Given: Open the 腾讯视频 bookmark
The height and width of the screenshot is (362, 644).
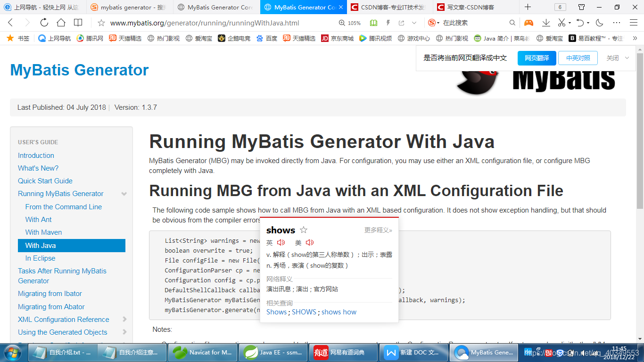Looking at the screenshot, I should [x=375, y=38].
